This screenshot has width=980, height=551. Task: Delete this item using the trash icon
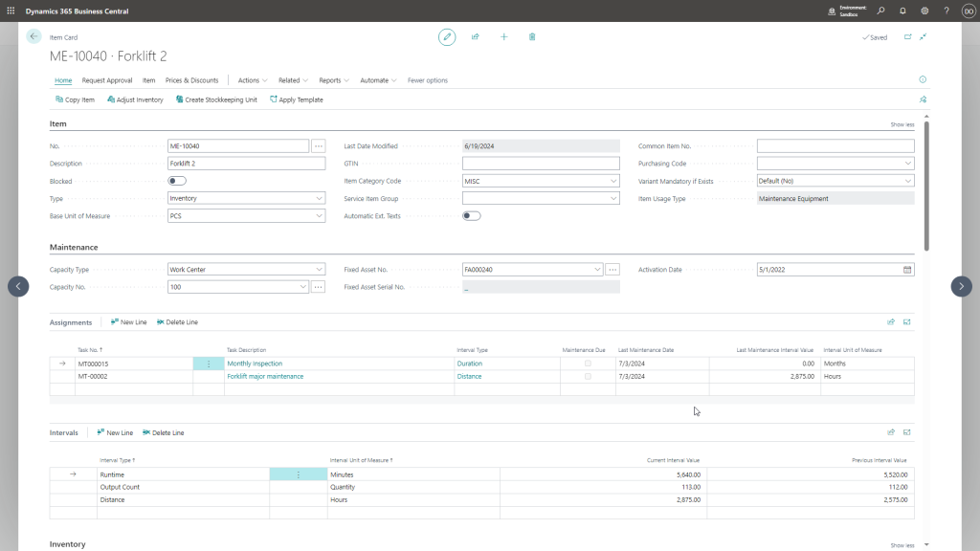point(533,36)
